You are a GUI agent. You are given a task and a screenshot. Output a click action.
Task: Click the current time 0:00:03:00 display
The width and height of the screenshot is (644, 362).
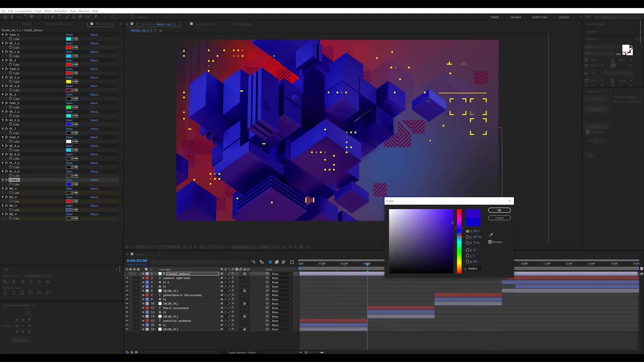(x=137, y=260)
